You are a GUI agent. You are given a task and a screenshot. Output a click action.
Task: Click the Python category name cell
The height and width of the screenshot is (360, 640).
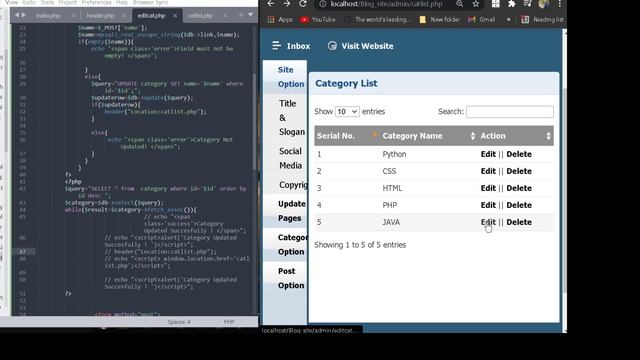(394, 154)
